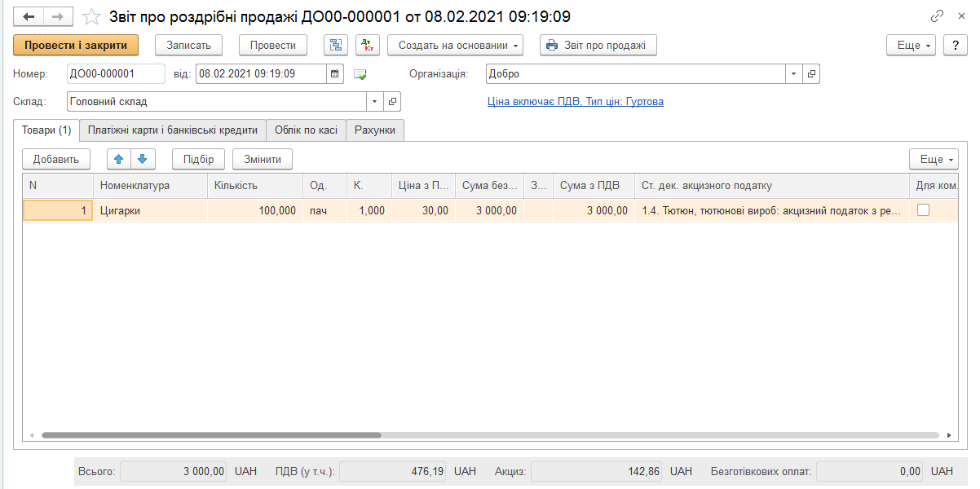Click 'Провести і закрити' button
Image resolution: width=980 pixels, height=489 pixels.
tap(76, 46)
